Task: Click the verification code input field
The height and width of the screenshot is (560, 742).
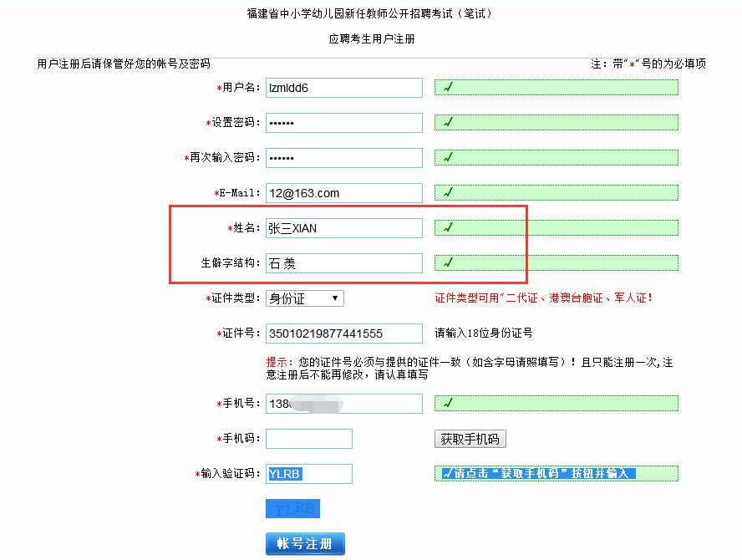Action: click(308, 474)
